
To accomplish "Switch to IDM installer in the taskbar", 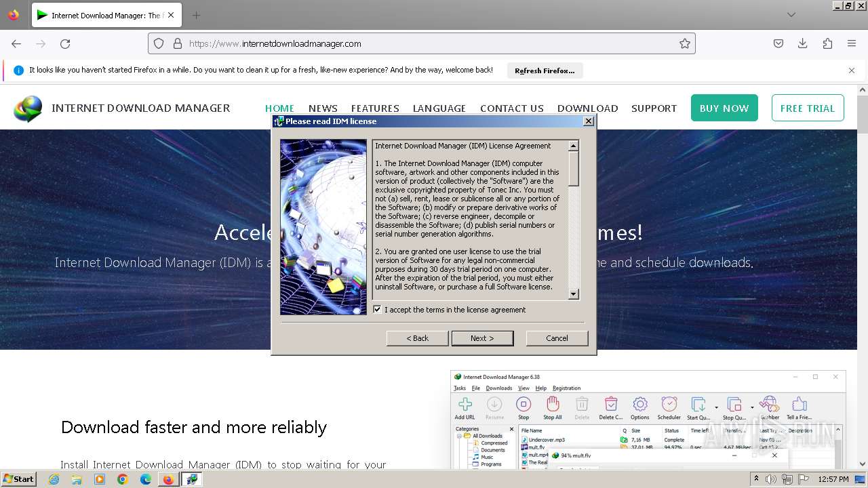I will [192, 479].
